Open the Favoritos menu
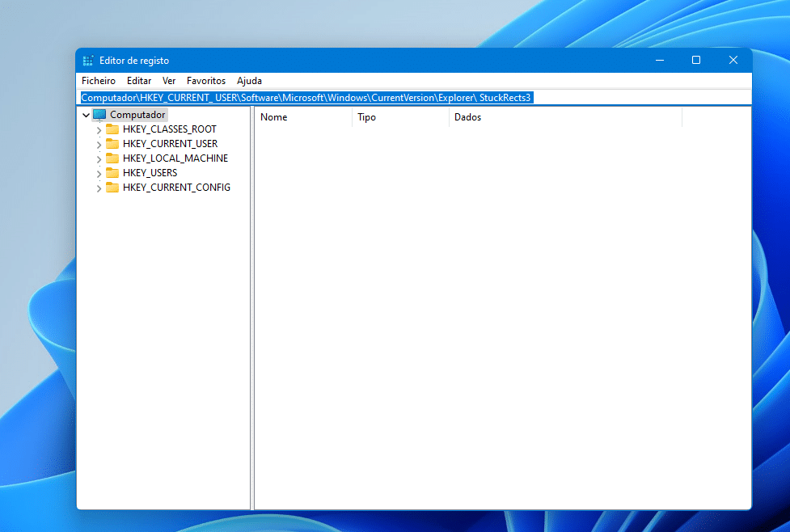The image size is (790, 532). [206, 81]
